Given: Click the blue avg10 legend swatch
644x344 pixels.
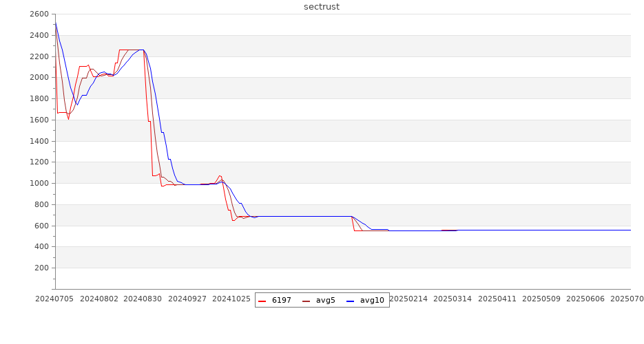Looking at the screenshot, I should tap(350, 301).
